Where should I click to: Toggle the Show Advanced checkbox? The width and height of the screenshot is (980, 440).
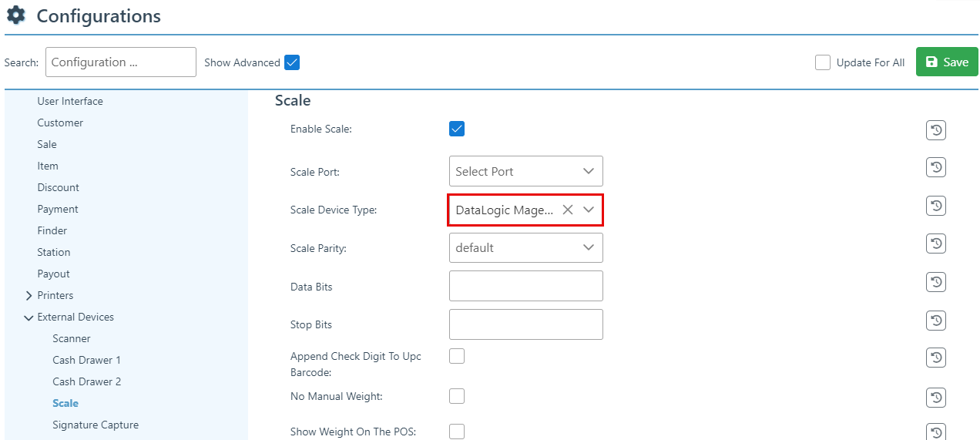pyautogui.click(x=292, y=62)
